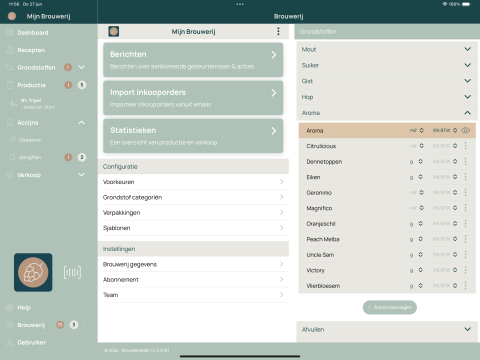Open Team settings
Image resolution: width=480 pixels, height=360 pixels.
click(193, 295)
